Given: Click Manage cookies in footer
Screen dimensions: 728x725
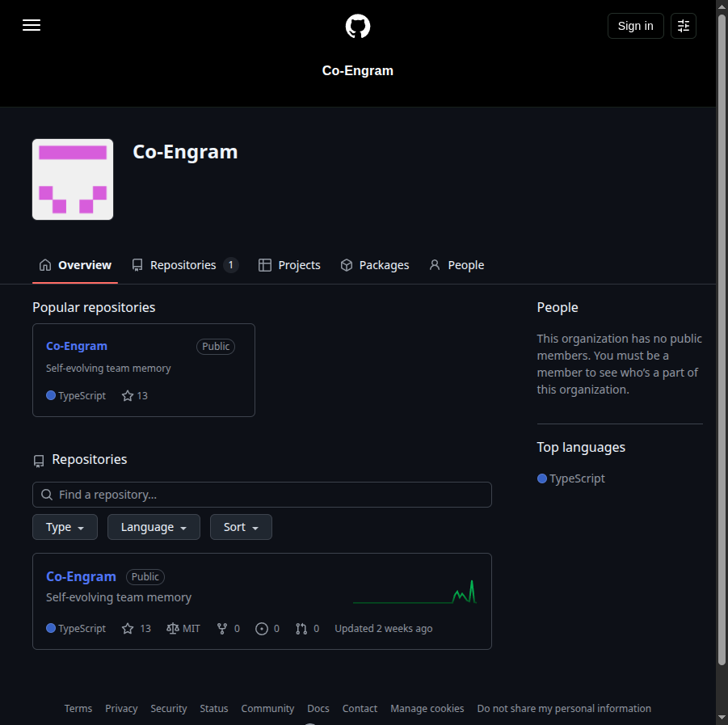Looking at the screenshot, I should point(427,708).
